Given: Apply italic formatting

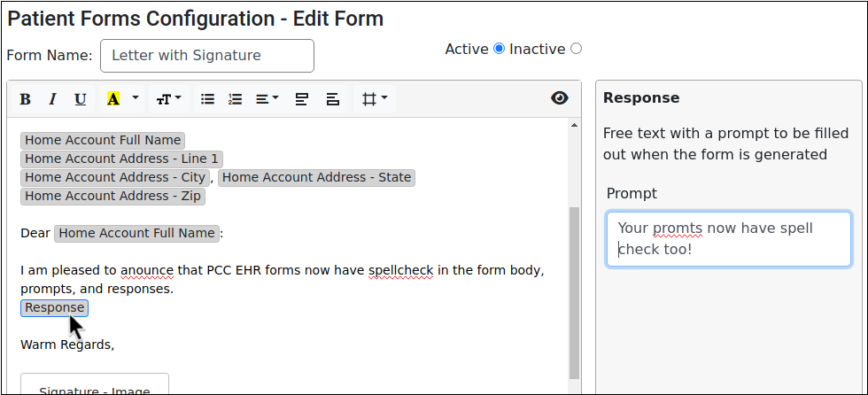Looking at the screenshot, I should click(52, 99).
